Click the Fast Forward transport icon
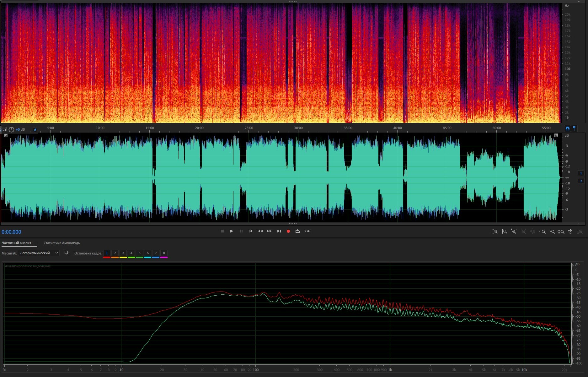 [x=269, y=231]
